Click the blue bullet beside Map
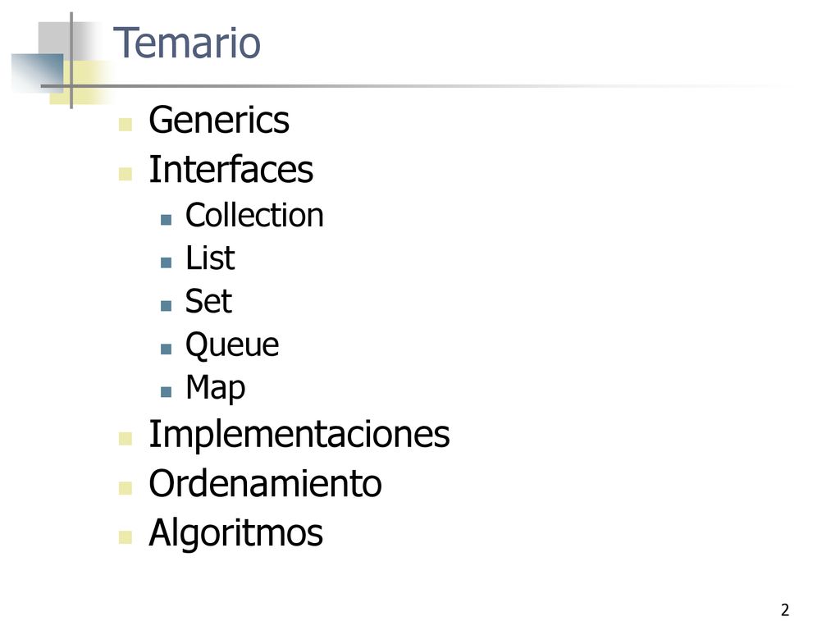 166,392
